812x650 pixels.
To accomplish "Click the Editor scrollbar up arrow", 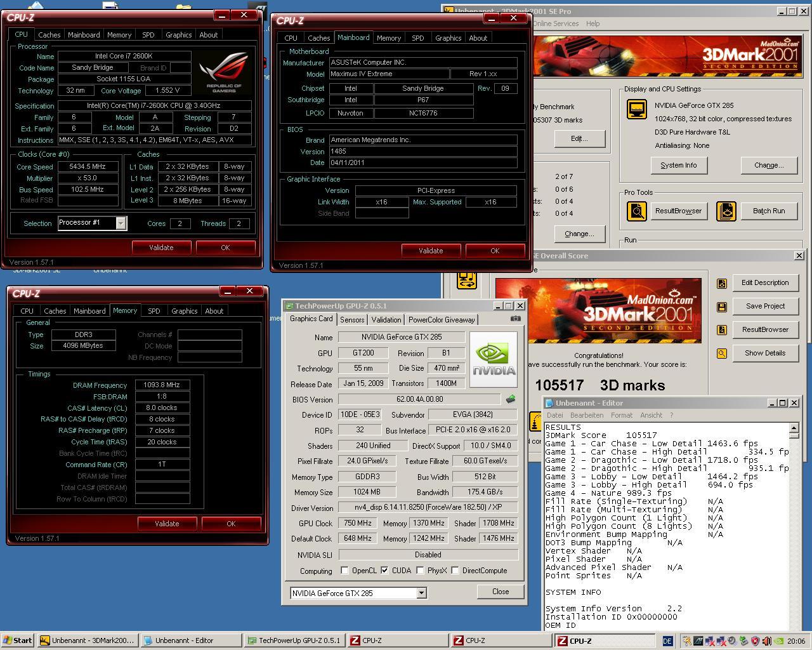I will point(794,428).
